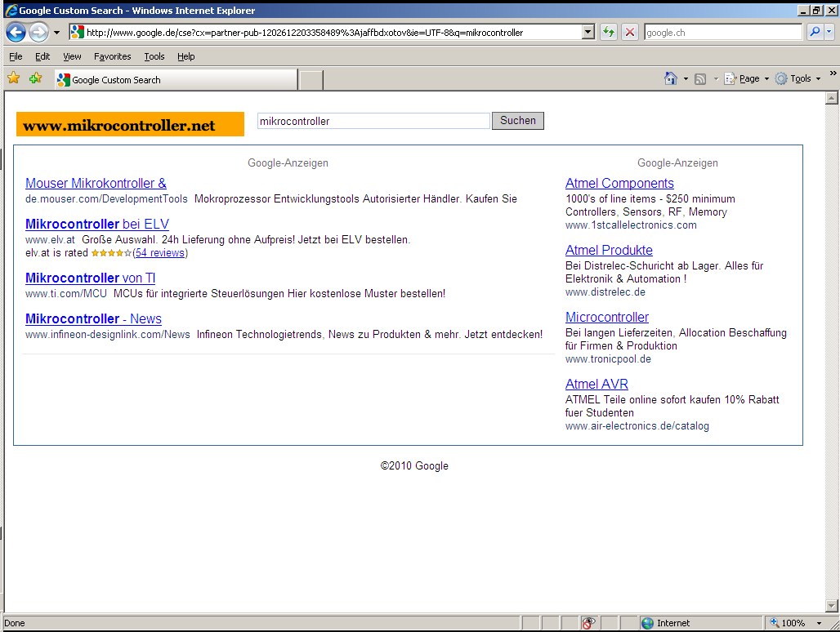Go forward with the Forward arrow button

point(38,32)
